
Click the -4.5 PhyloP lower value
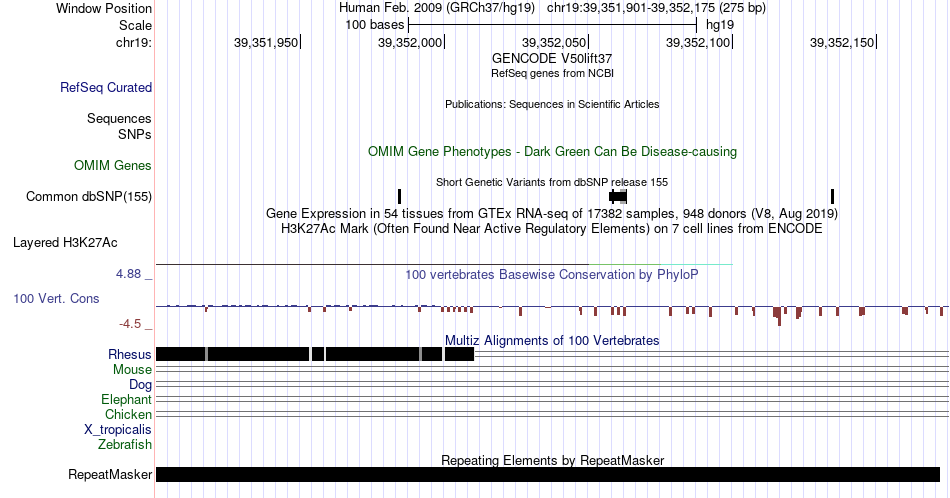tap(130, 324)
